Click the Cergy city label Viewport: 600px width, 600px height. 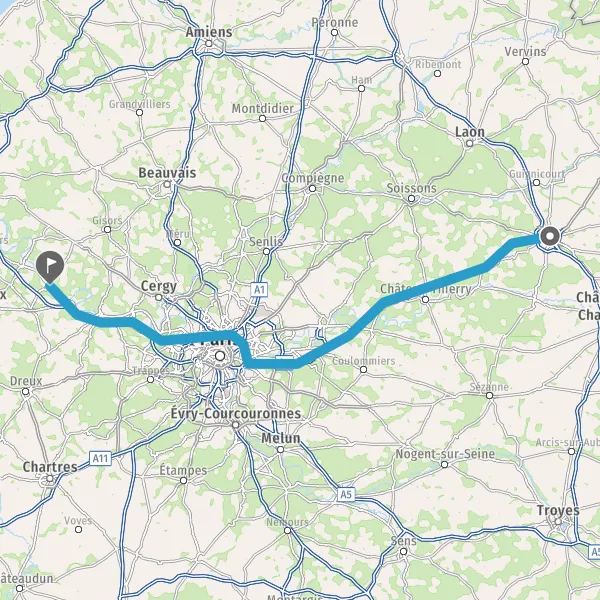[x=159, y=286]
